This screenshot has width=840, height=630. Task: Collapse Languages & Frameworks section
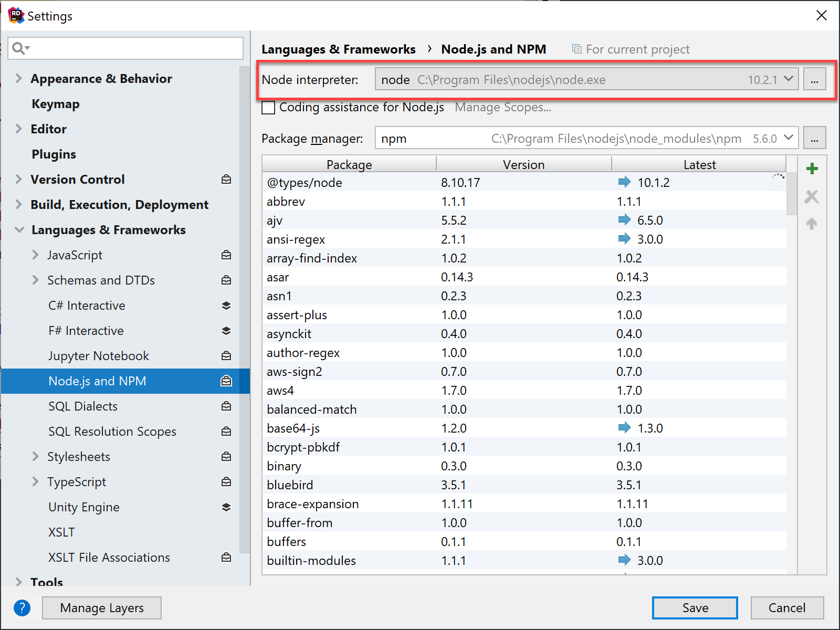[19, 230]
